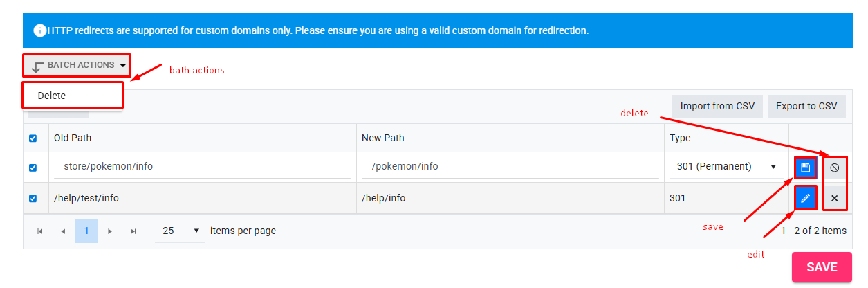The width and height of the screenshot is (868, 288).
Task: Uncheck the /help/test/info row checkbox
Action: (33, 199)
